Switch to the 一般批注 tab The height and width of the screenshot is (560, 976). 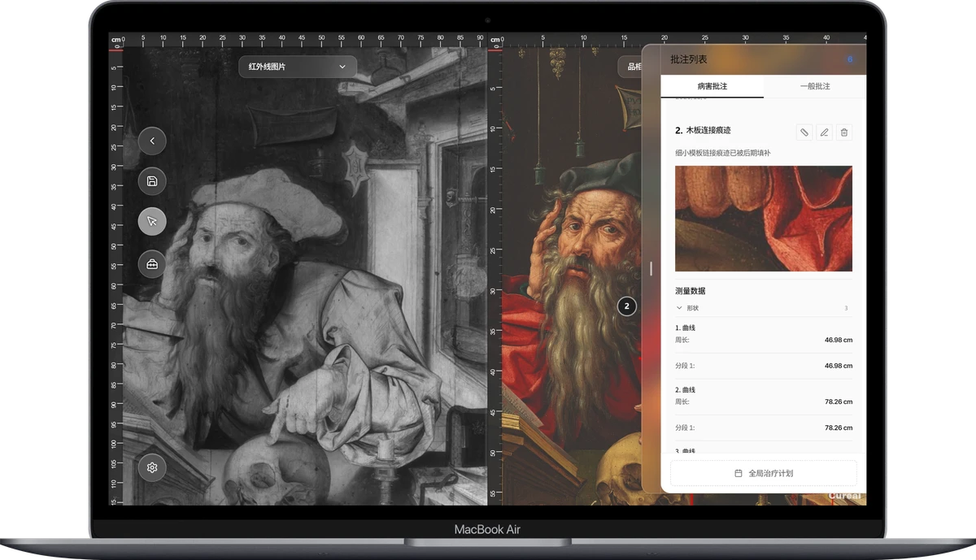(814, 86)
